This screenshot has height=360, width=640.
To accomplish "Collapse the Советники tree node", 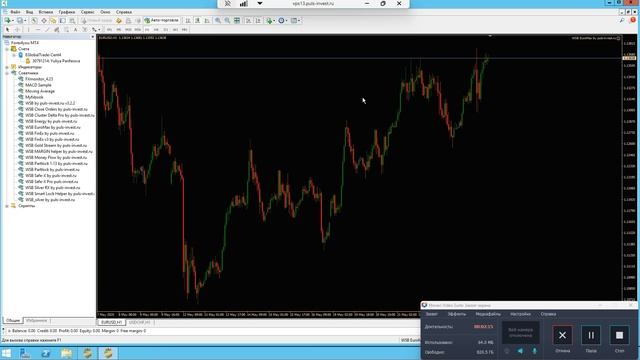I will pyautogui.click(x=7, y=73).
